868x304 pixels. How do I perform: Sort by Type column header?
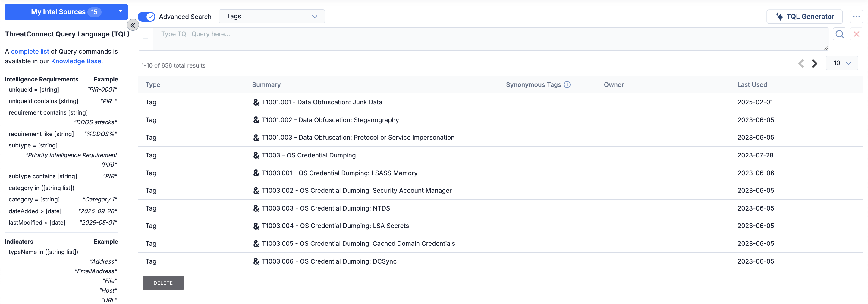pyautogui.click(x=153, y=84)
